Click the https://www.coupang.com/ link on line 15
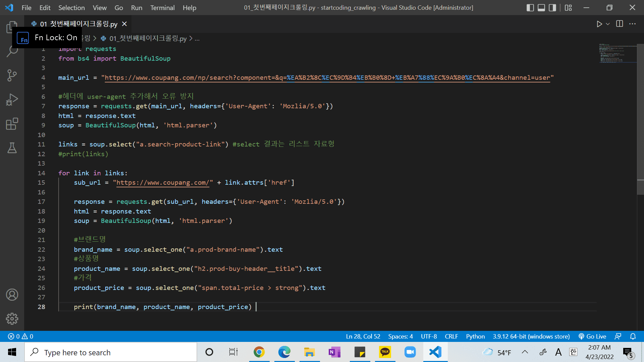Image resolution: width=644 pixels, height=362 pixels. tap(163, 183)
